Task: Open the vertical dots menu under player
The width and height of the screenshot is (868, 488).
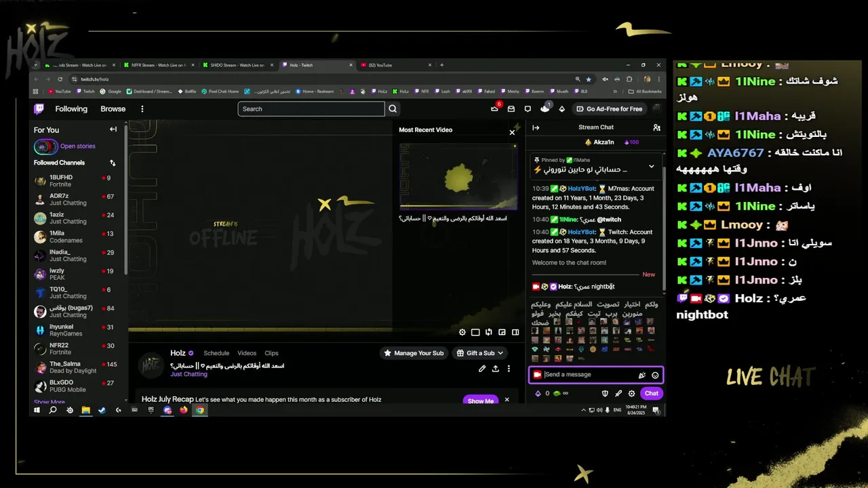Action: pyautogui.click(x=509, y=369)
